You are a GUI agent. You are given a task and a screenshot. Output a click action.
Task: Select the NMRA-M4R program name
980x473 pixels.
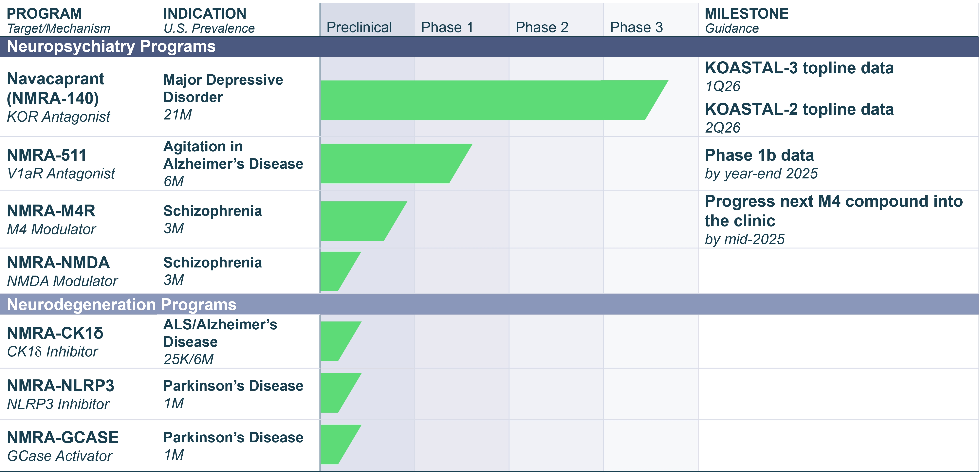tap(51, 211)
